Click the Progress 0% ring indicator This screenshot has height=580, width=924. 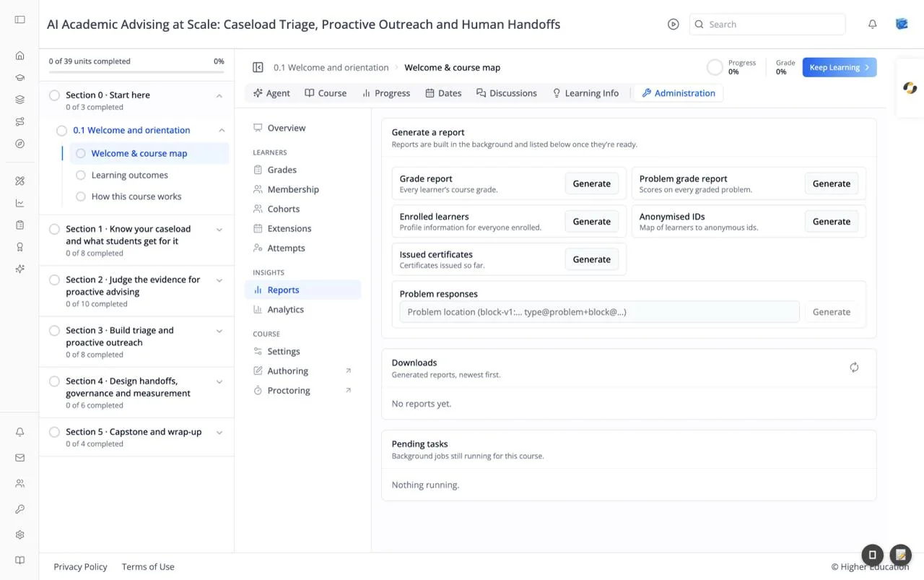(x=715, y=67)
